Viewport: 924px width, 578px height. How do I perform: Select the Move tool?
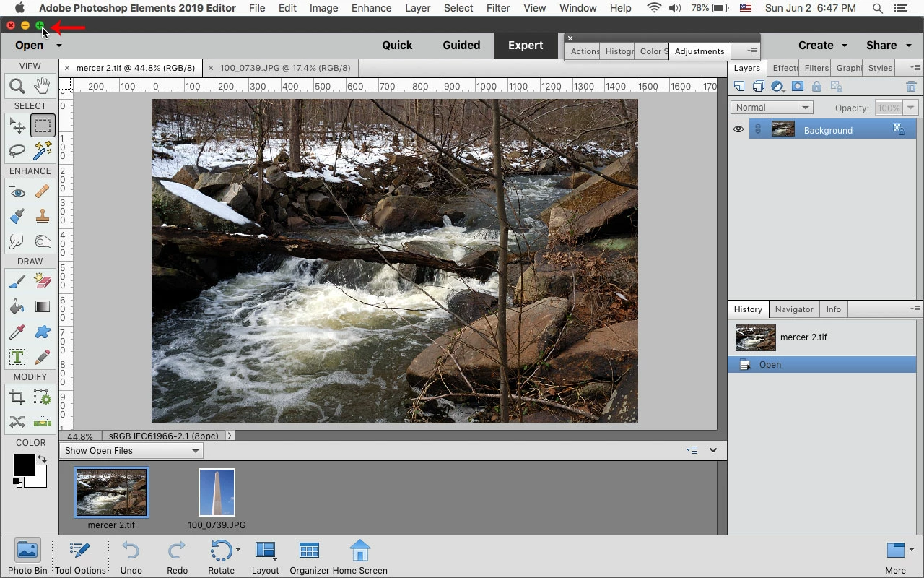point(17,126)
